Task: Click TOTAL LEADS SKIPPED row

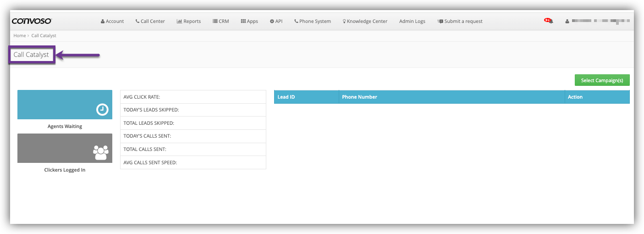Action: 193,123
